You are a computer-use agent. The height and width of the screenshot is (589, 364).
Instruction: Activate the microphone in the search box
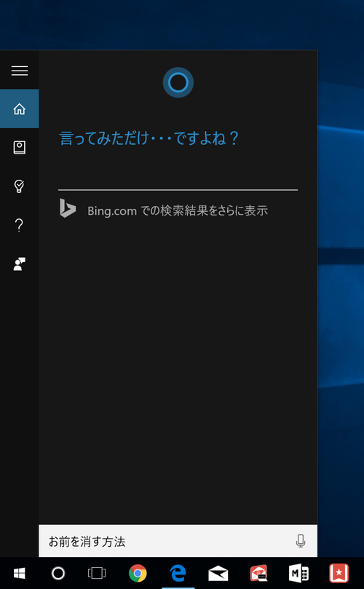(x=300, y=541)
